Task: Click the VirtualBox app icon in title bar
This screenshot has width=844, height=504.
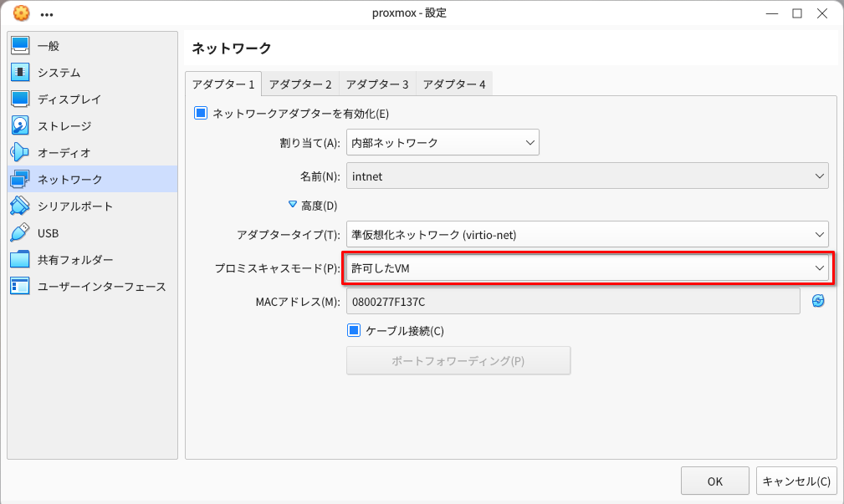Action: coord(22,13)
